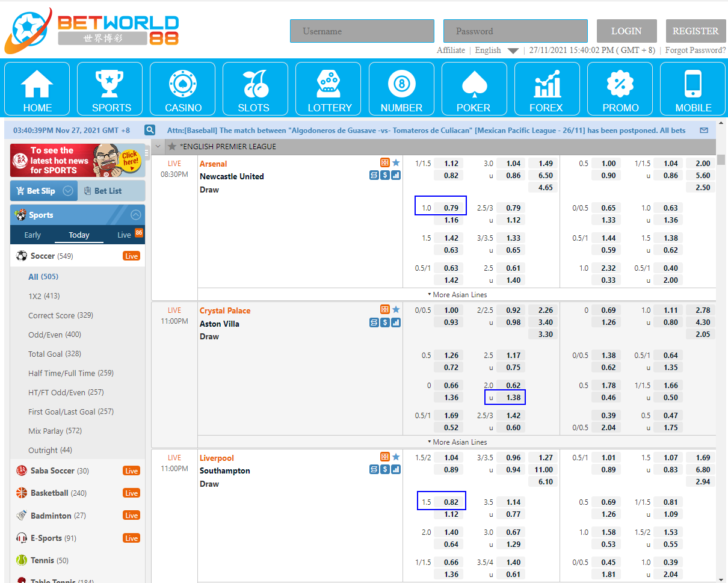This screenshot has width=728, height=583.
Task: Select Correct Score in soccer list
Action: tap(60, 315)
